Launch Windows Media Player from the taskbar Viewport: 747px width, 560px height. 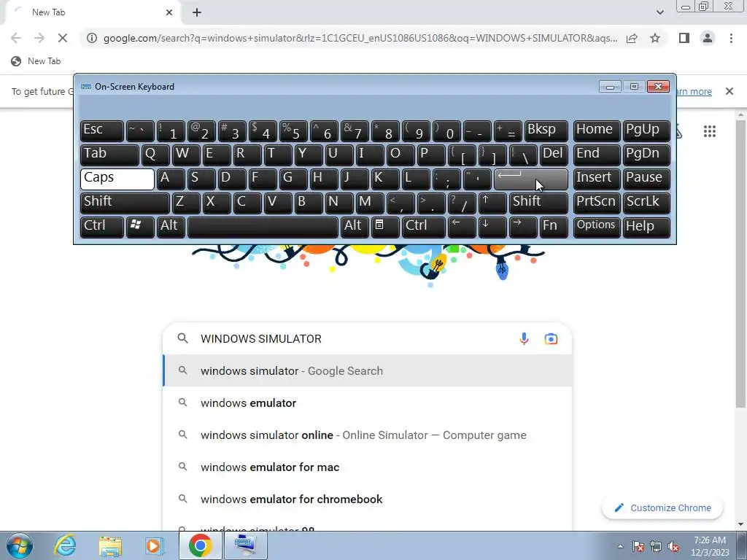click(154, 545)
